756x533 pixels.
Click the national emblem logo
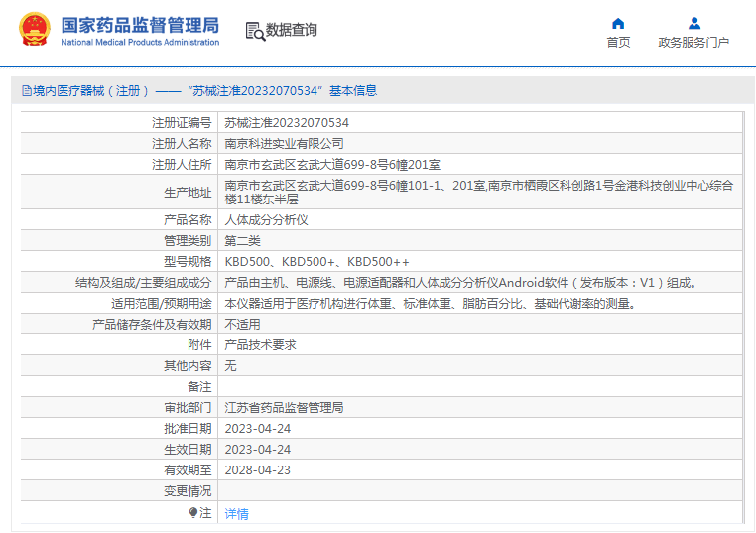[x=35, y=29]
